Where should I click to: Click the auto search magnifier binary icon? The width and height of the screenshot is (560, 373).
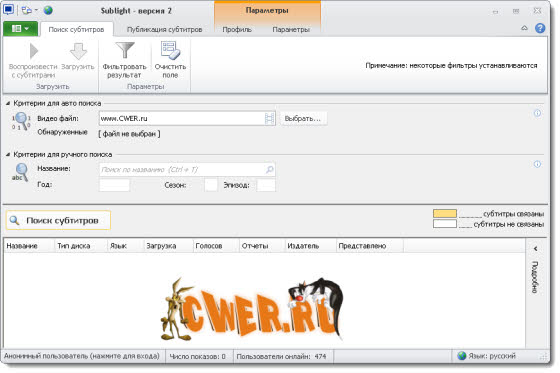21,121
